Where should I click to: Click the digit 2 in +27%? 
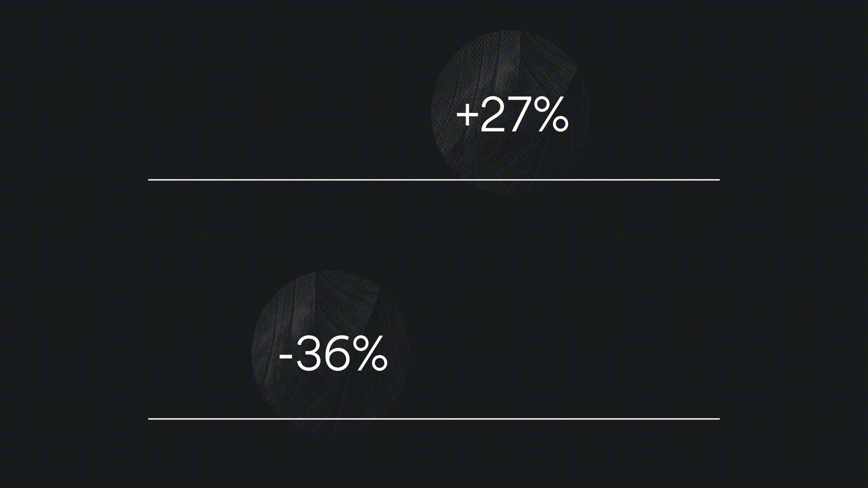(492, 115)
